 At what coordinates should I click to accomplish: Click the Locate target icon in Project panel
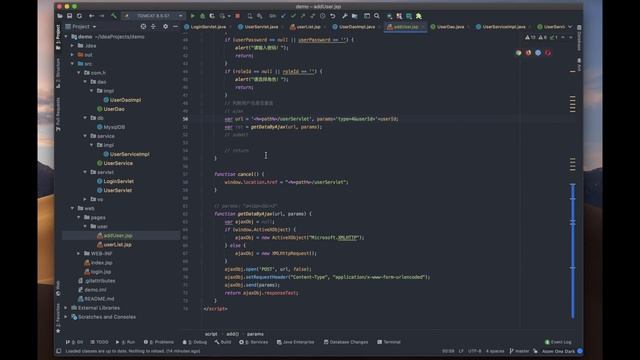point(143,27)
